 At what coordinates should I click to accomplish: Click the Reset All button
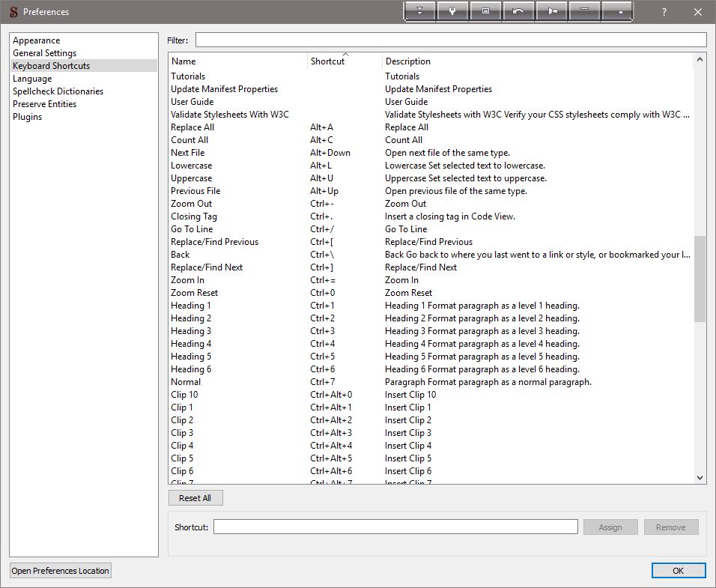tap(195, 498)
